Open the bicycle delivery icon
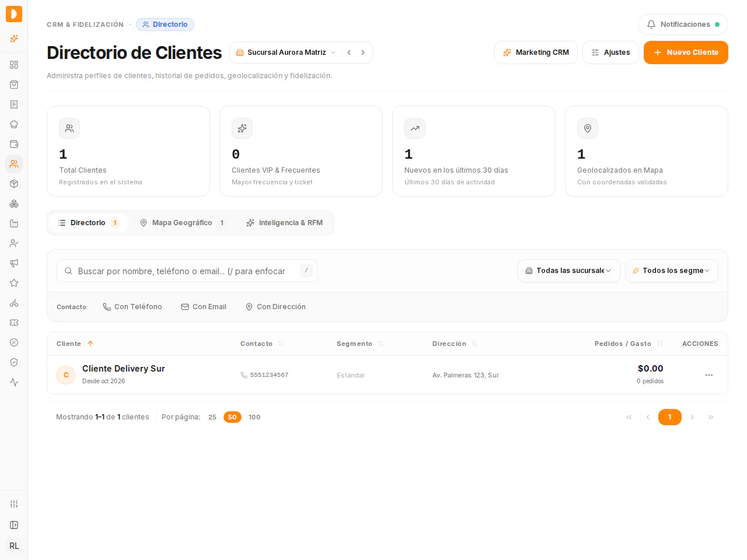This screenshot has width=747, height=560. coord(14,303)
